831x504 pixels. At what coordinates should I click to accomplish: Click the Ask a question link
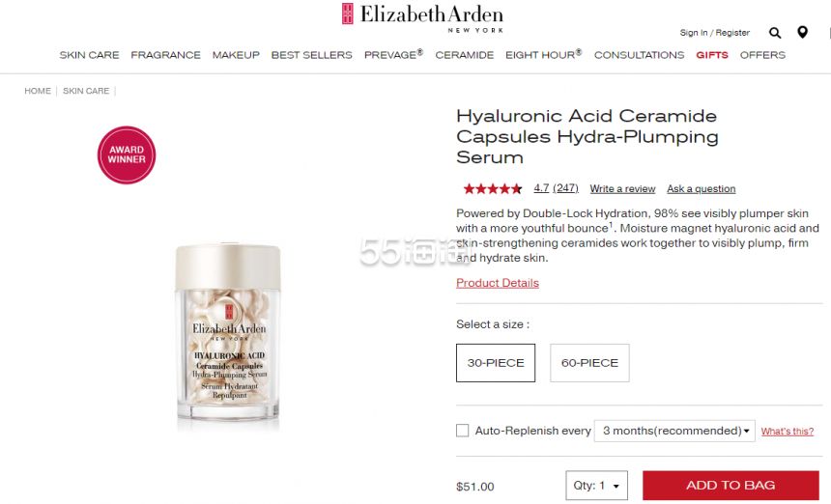pyautogui.click(x=702, y=189)
